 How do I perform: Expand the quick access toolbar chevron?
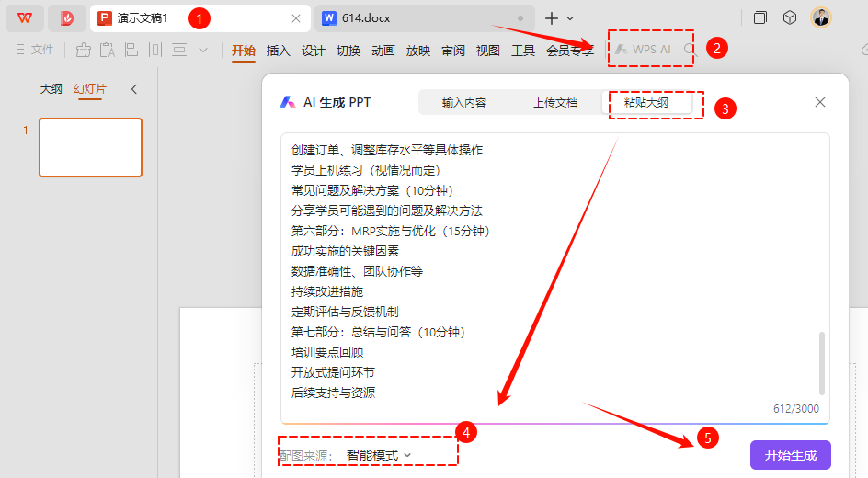point(203,51)
